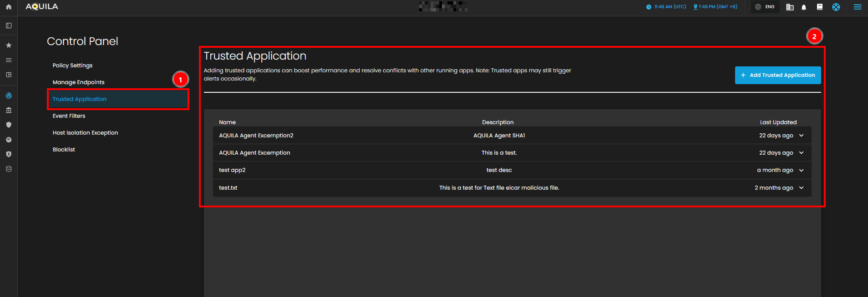Open the book documentation icon
The width and height of the screenshot is (868, 297).
[820, 7]
